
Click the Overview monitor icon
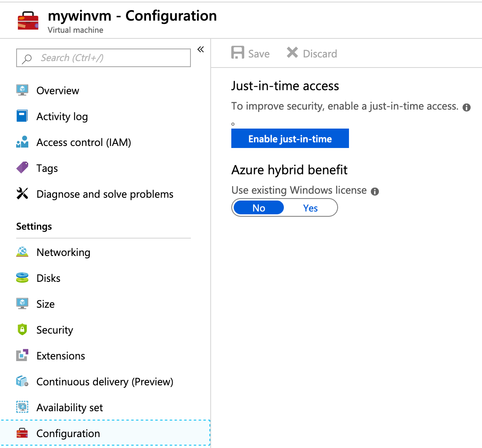pyautogui.click(x=22, y=90)
